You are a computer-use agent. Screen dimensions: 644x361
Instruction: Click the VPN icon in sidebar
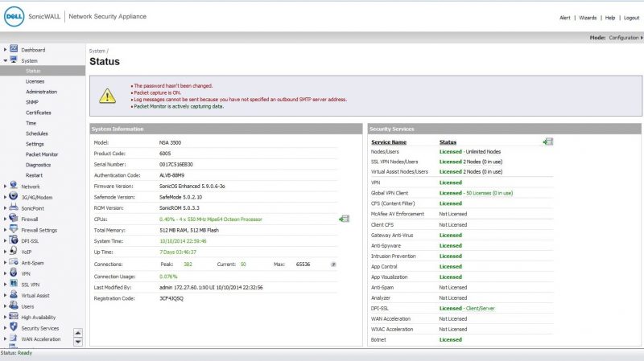[14, 273]
